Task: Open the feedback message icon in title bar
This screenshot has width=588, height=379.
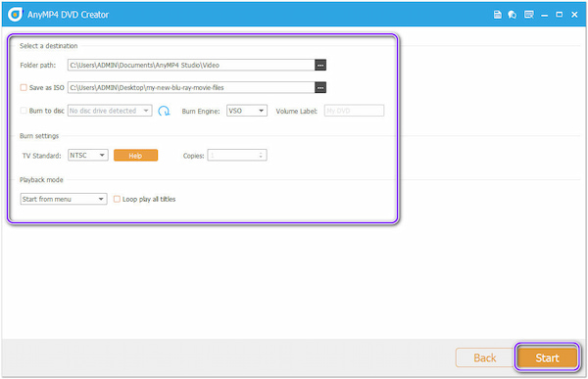Action: 529,15
